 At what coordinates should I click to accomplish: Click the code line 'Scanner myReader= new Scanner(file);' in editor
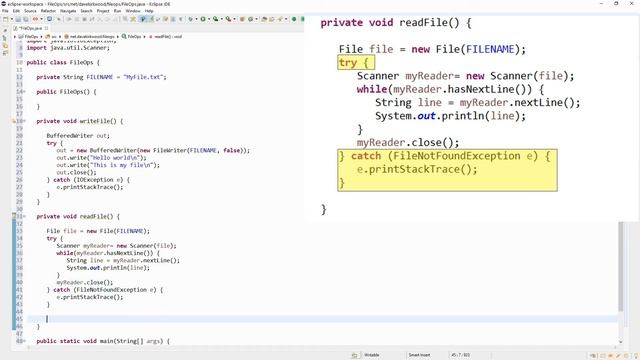(x=116, y=246)
